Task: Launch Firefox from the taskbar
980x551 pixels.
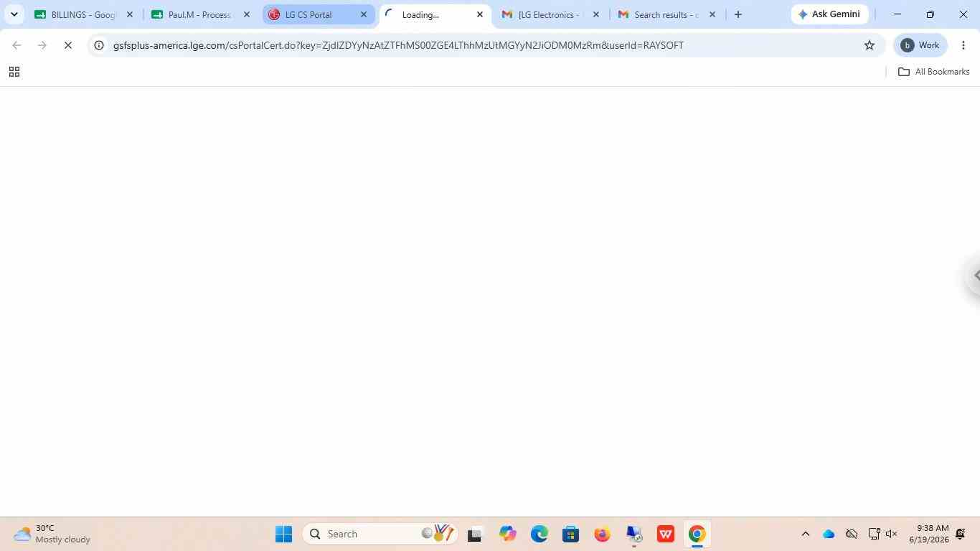Action: click(602, 534)
